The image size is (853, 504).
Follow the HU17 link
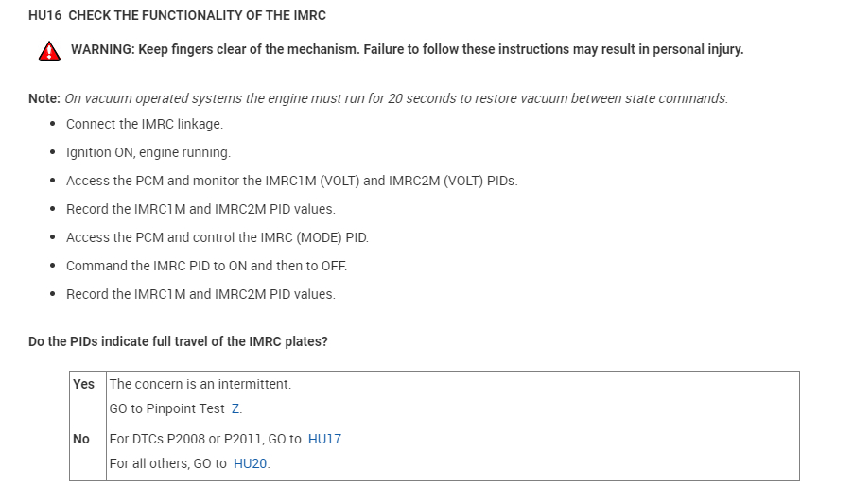click(x=324, y=439)
